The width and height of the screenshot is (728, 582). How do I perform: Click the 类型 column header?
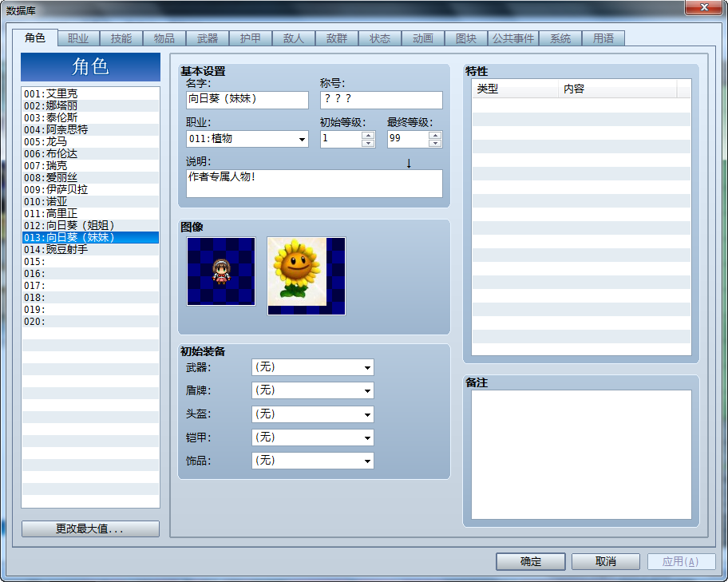pyautogui.click(x=515, y=89)
